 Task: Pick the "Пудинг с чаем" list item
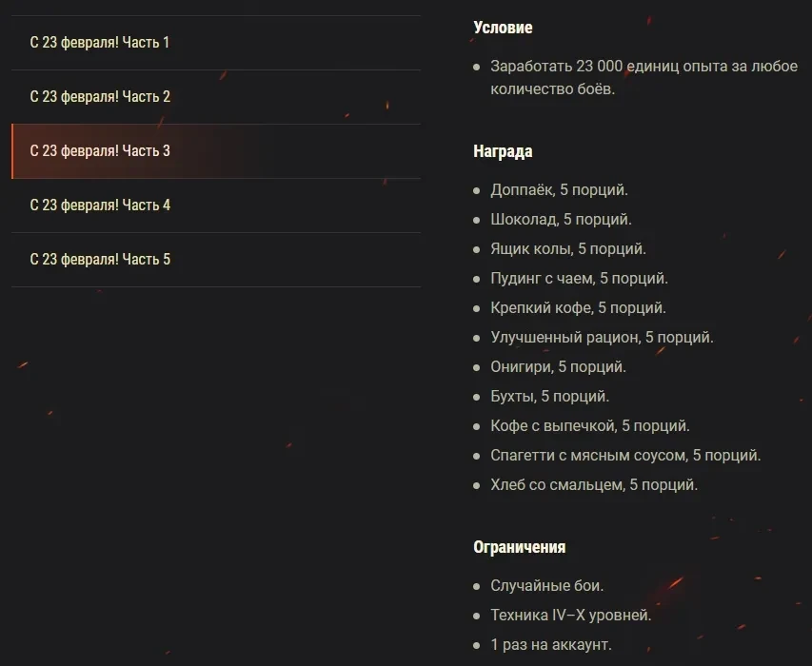[x=579, y=279]
